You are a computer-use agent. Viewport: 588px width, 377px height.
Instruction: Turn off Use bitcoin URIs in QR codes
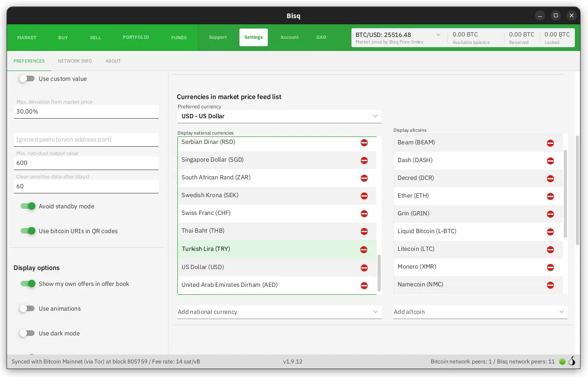click(x=28, y=231)
